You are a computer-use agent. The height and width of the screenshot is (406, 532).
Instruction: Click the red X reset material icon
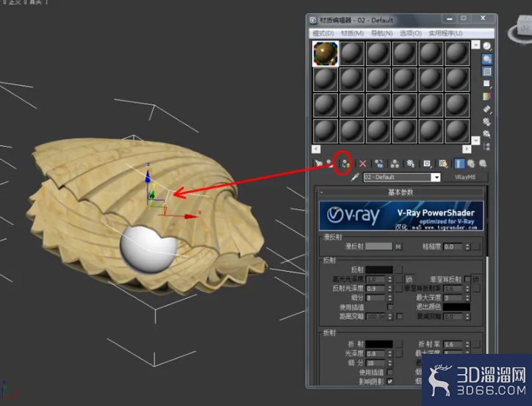(362, 164)
